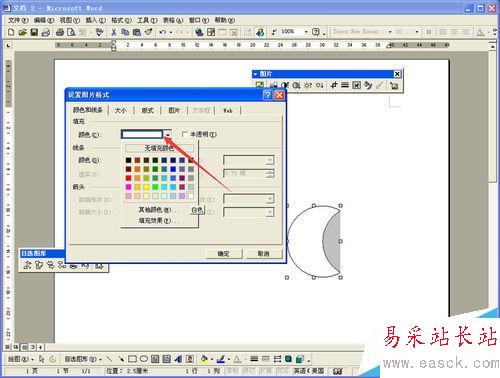Click the dialog Help question mark button

268,95
